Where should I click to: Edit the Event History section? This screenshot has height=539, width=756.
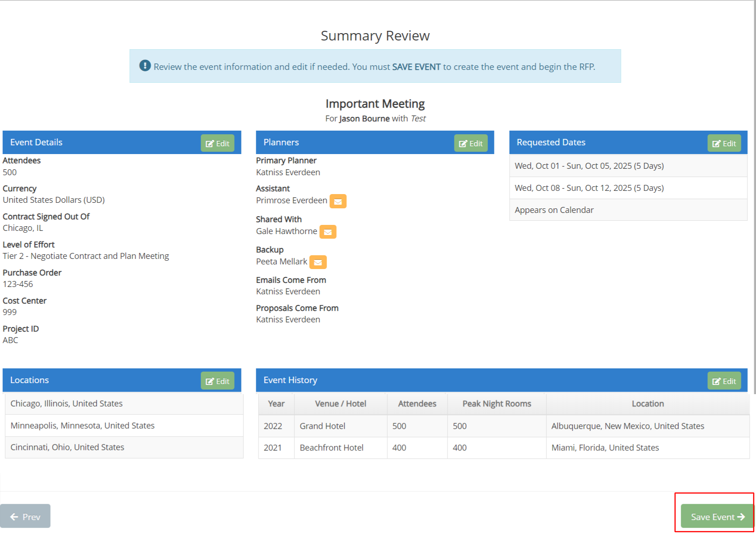pos(724,381)
